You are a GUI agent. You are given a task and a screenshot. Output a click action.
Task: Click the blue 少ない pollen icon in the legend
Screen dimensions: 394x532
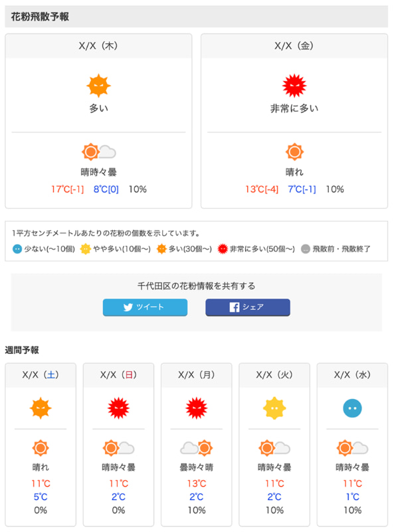tap(18, 252)
